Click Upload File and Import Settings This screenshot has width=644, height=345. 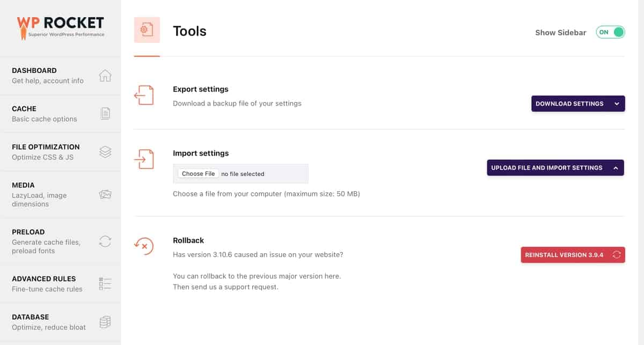pyautogui.click(x=555, y=167)
